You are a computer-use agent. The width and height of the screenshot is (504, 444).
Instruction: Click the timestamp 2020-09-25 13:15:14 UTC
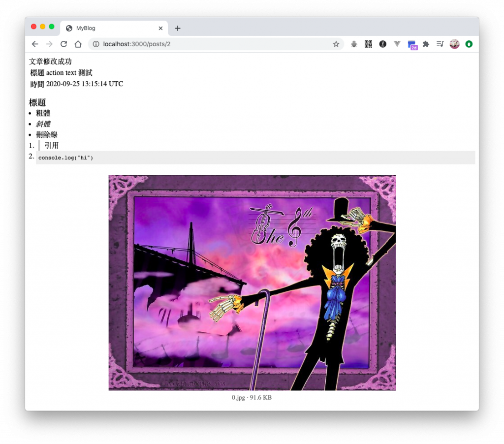(x=85, y=84)
